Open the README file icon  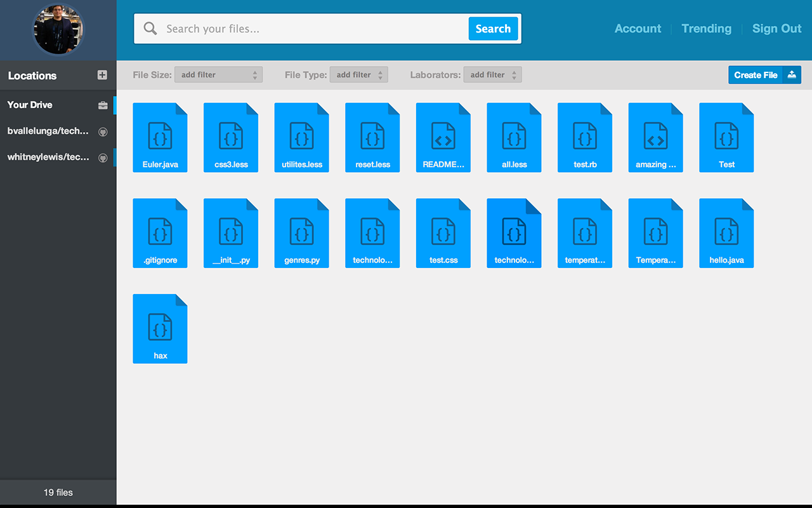coord(443,137)
